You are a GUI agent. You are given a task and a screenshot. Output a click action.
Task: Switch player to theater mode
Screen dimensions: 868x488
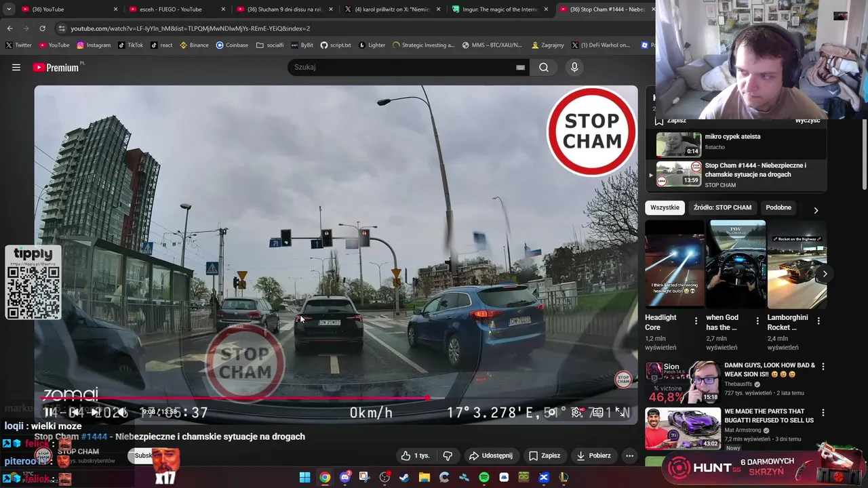(x=597, y=412)
